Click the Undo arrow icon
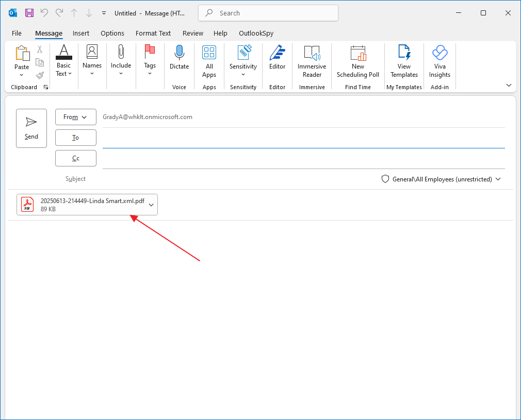 44,13
